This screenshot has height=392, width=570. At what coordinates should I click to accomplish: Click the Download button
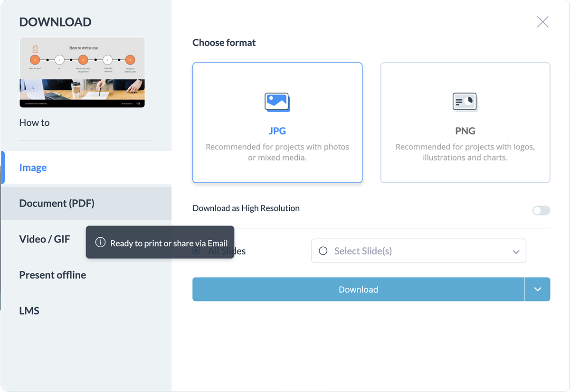358,289
